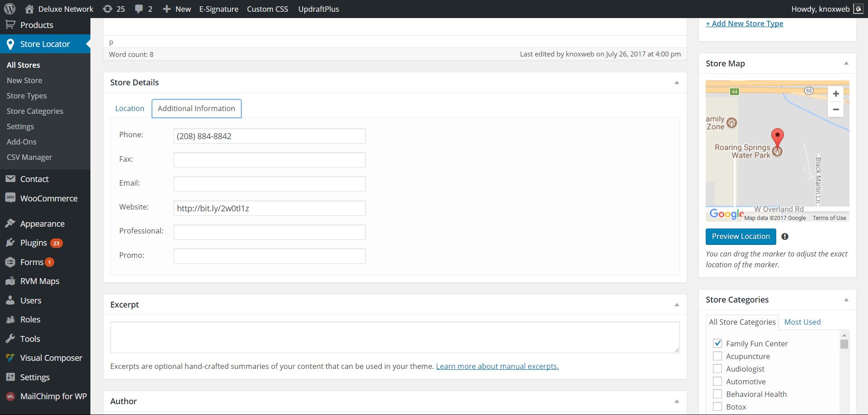Uncheck the Family Fun Center category
Viewport: 868px width, 415px height.
(x=717, y=343)
